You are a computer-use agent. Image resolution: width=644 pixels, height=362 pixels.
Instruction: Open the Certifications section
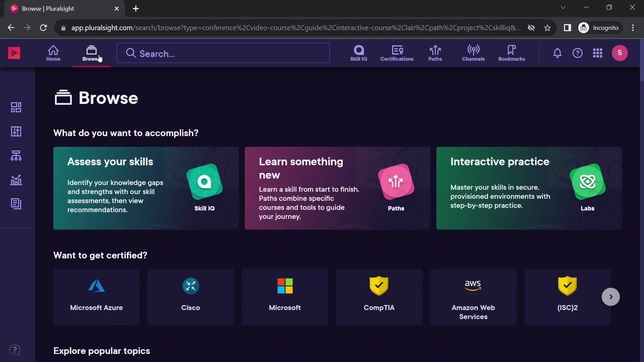click(397, 53)
